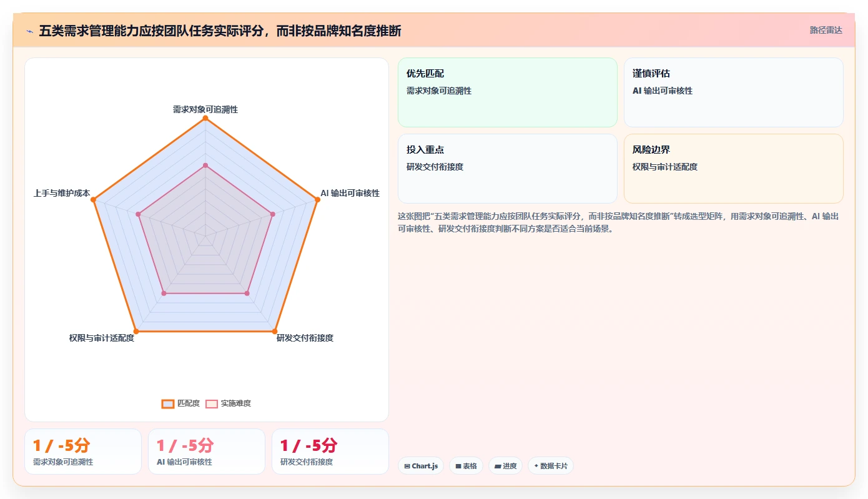Image resolution: width=868 pixels, height=499 pixels.
Task: Click the radar axis label 需求对象可追溯性 above the chart
Action: coord(205,109)
